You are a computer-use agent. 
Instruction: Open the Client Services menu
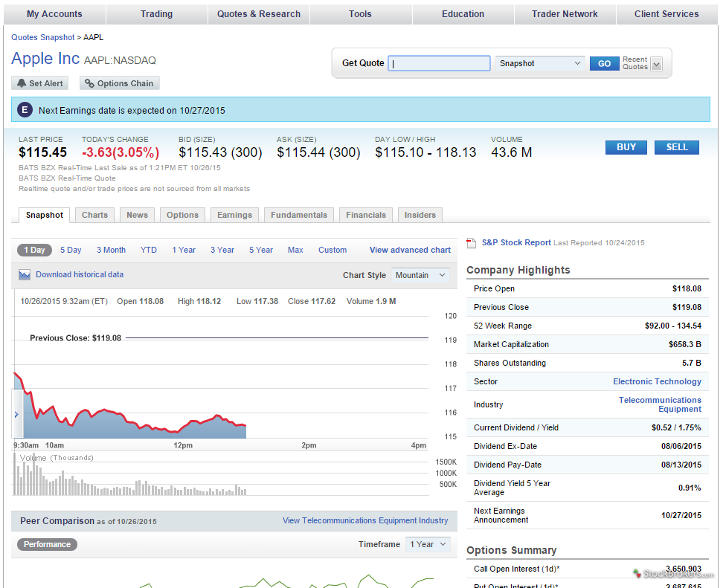(x=666, y=14)
